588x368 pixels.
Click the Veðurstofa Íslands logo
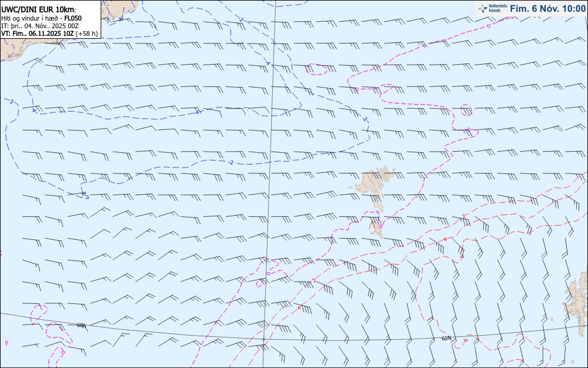click(492, 8)
